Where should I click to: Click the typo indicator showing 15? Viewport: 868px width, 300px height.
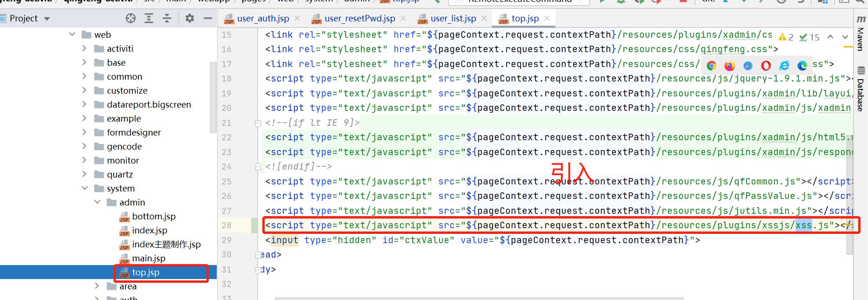(809, 37)
